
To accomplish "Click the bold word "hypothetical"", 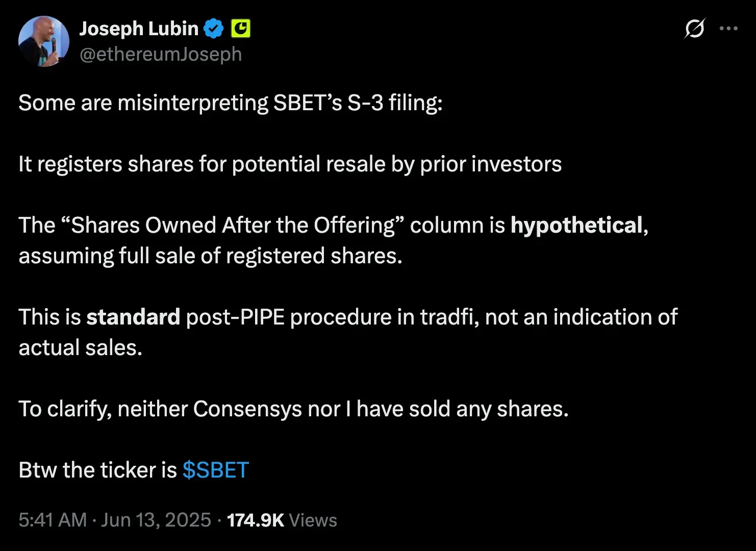I will point(576,225).
